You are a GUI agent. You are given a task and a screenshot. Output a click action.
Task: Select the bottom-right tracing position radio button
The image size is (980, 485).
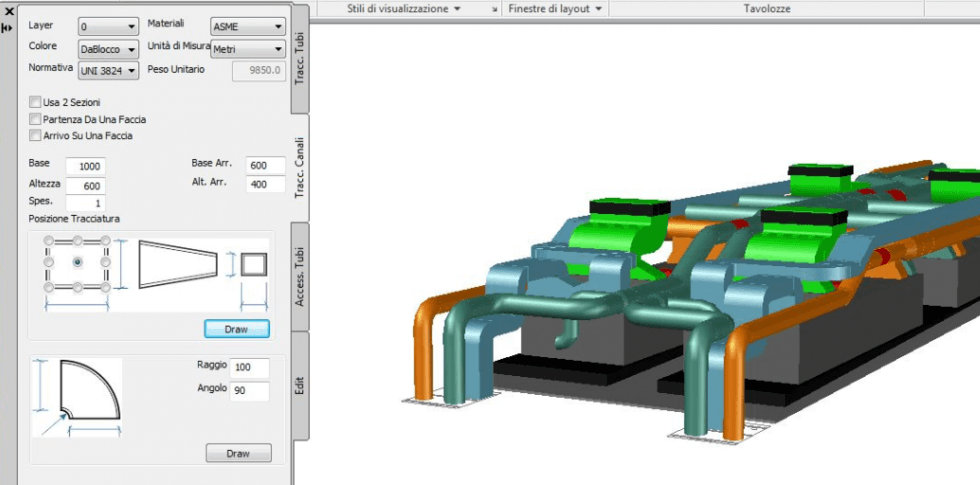(x=106, y=287)
